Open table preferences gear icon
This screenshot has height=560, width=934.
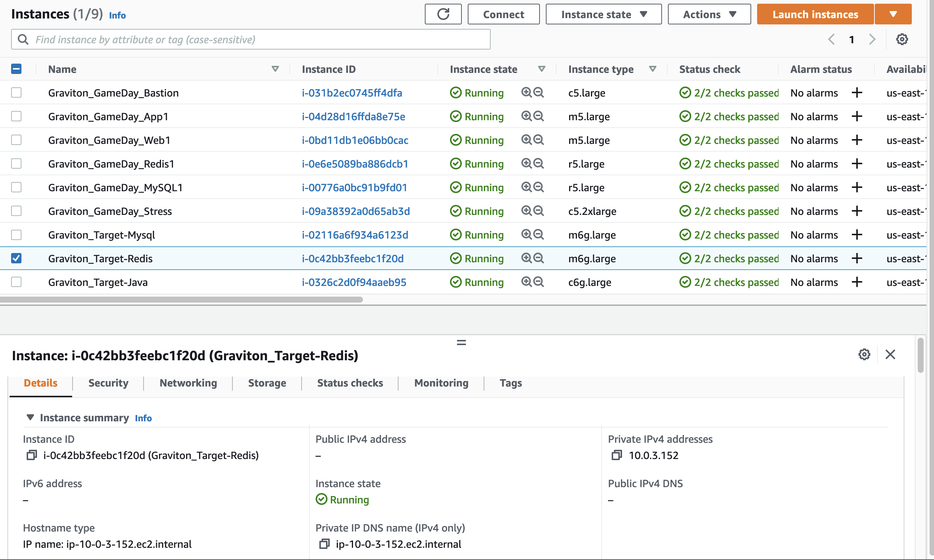point(901,39)
